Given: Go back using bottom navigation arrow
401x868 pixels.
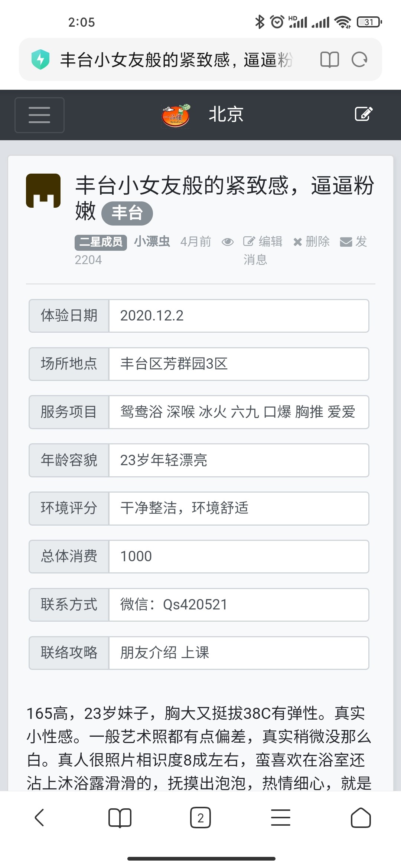Looking at the screenshot, I should pos(39,818).
